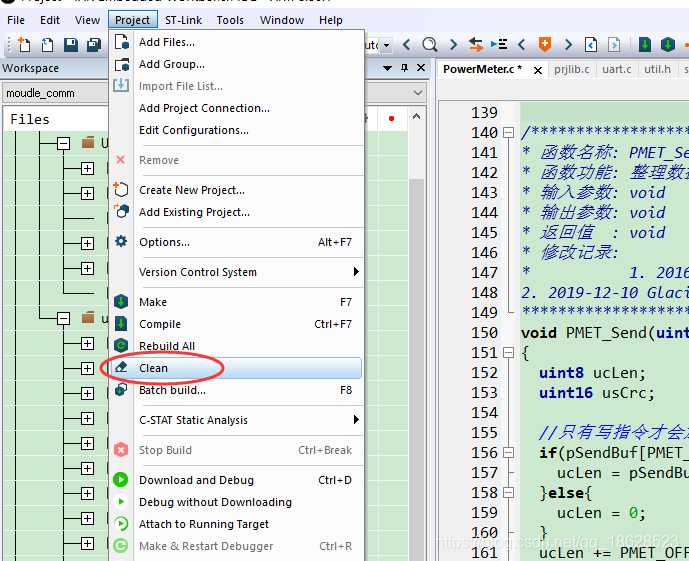Collapse code fold at line 151

coord(508,352)
